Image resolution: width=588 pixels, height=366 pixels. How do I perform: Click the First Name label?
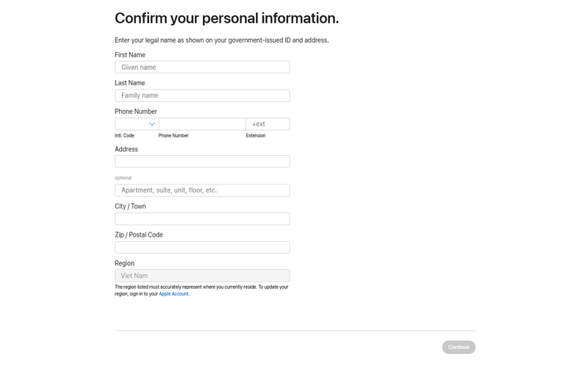click(130, 55)
